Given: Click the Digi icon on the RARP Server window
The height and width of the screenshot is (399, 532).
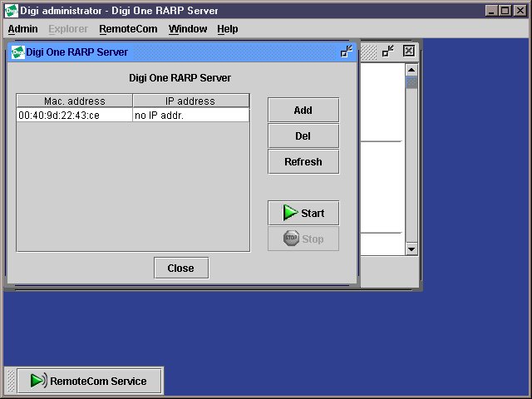Looking at the screenshot, I should [17, 52].
